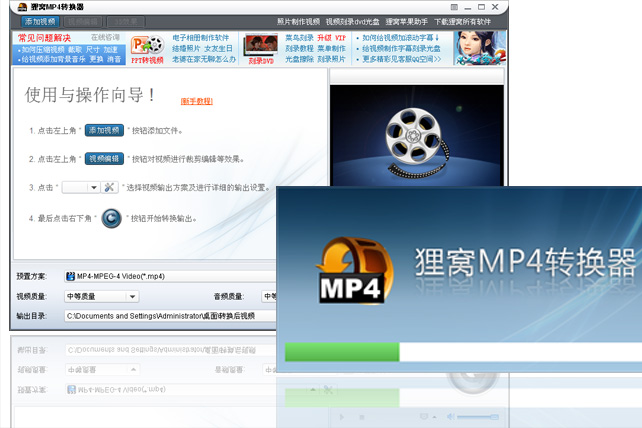Click the round convert icon in step 4

click(x=111, y=218)
